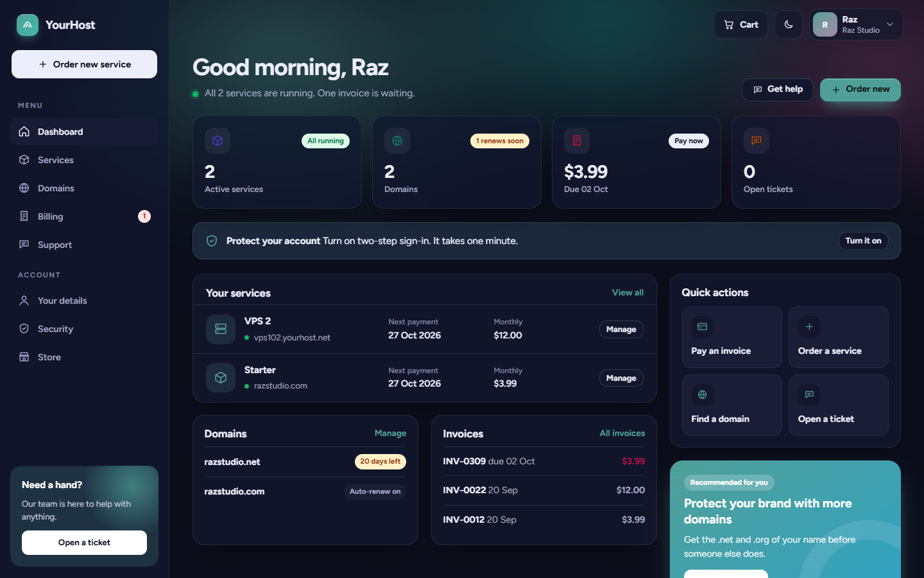Click Order new service in sidebar
The image size is (924, 578).
coord(84,64)
